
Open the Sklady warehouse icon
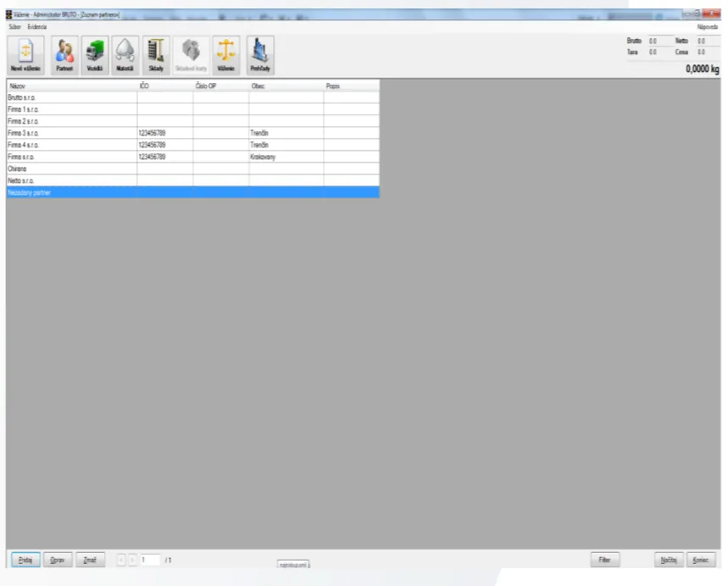pos(156,55)
